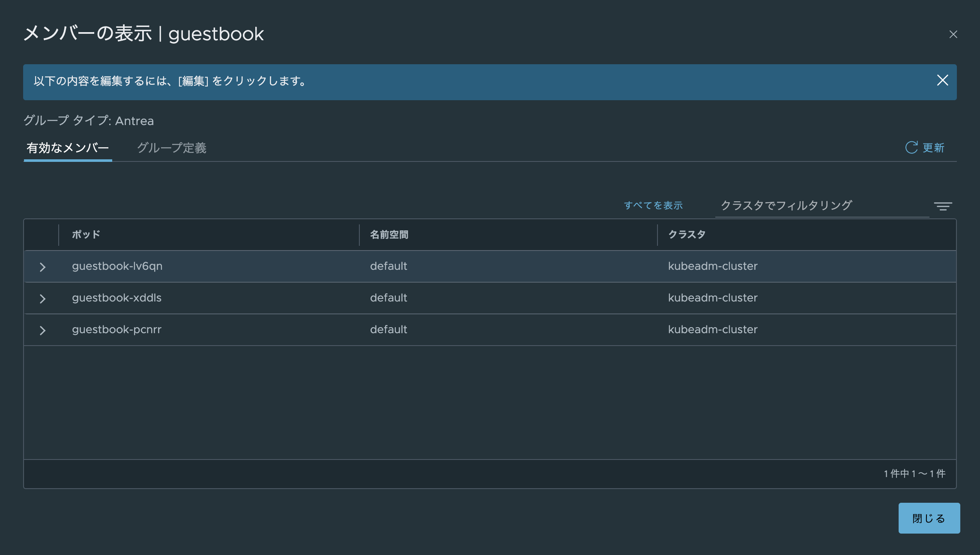The image size is (980, 555).
Task: Click the refresh icon next to 更新
Action: [x=911, y=148]
